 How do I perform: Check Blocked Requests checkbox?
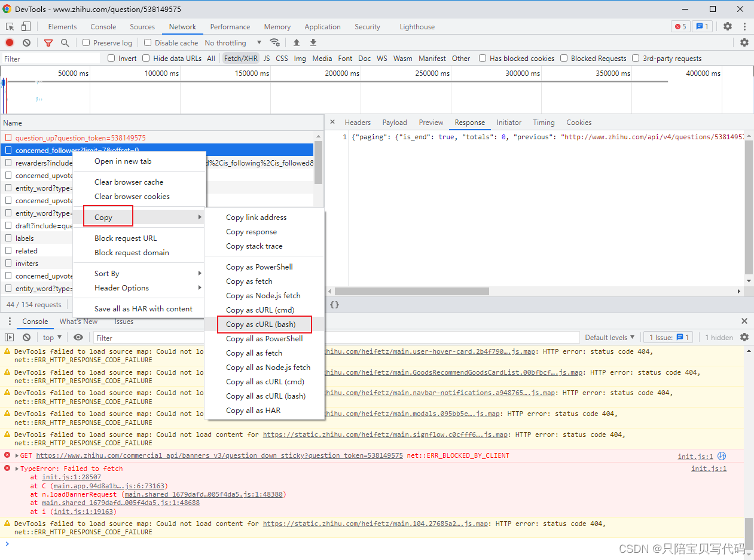[564, 58]
